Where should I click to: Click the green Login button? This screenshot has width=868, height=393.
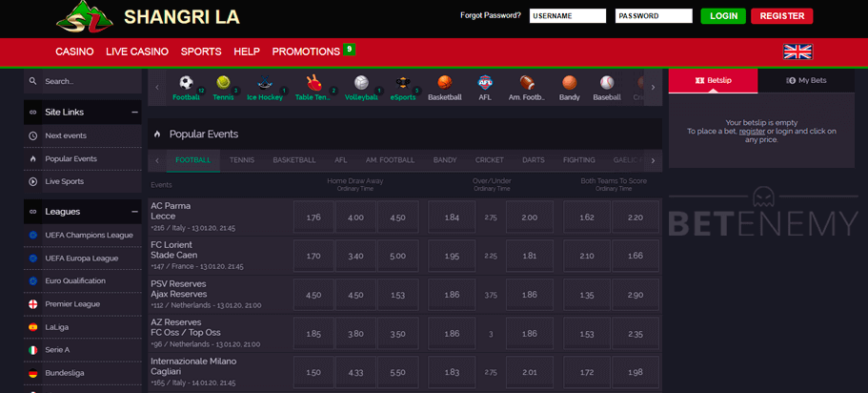coord(723,16)
